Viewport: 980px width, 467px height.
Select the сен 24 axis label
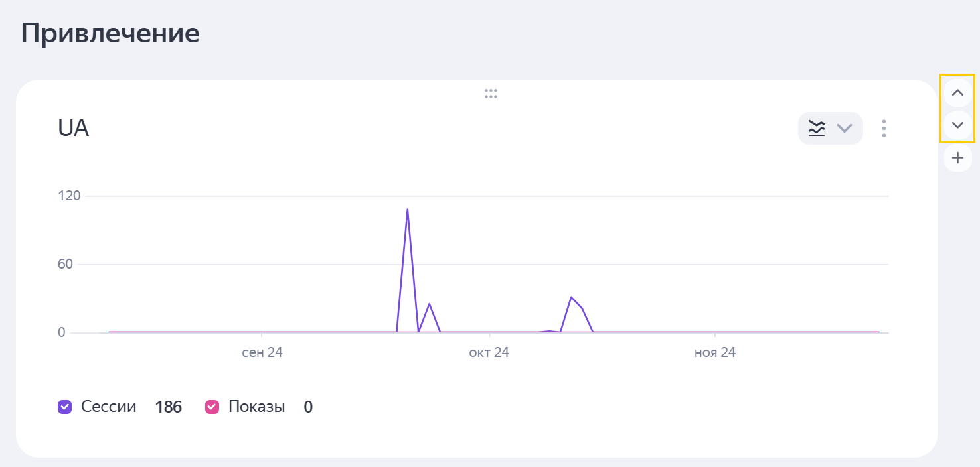pos(262,352)
